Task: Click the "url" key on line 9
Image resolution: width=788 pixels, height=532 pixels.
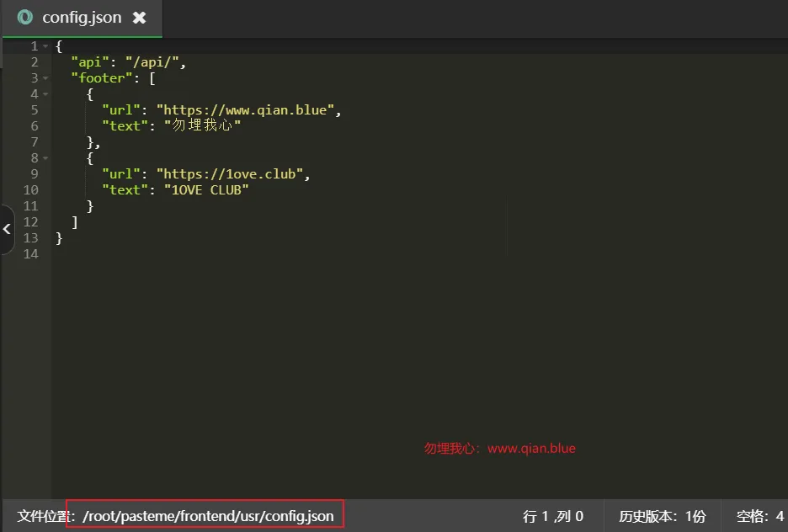Action: coord(120,174)
